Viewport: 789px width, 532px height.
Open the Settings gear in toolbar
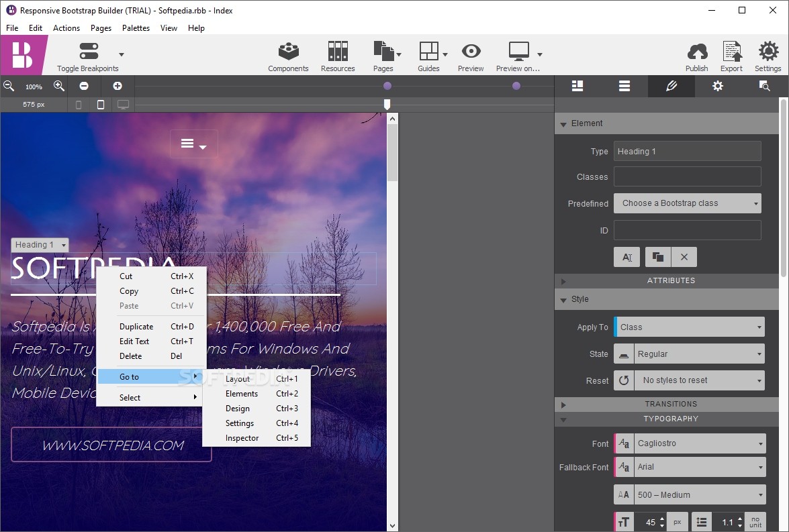[x=768, y=51]
